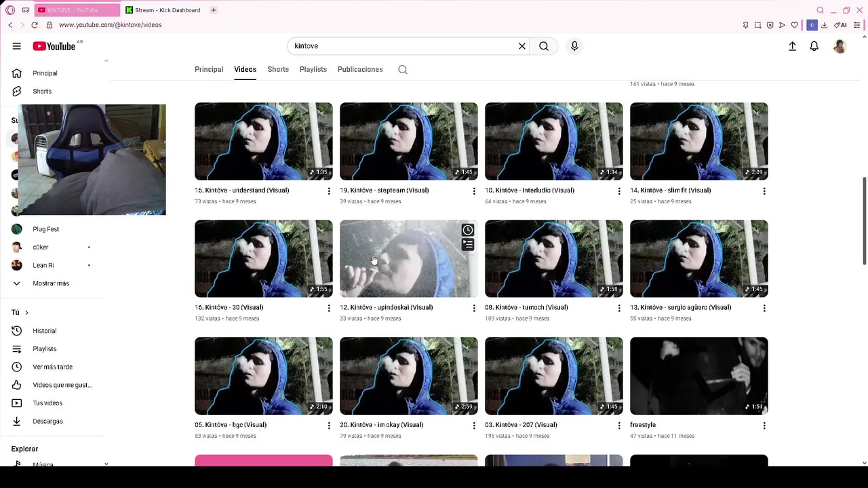Click title '05. Kintóve - bgc (Visual)'
This screenshot has height=488, width=868.
(x=231, y=425)
